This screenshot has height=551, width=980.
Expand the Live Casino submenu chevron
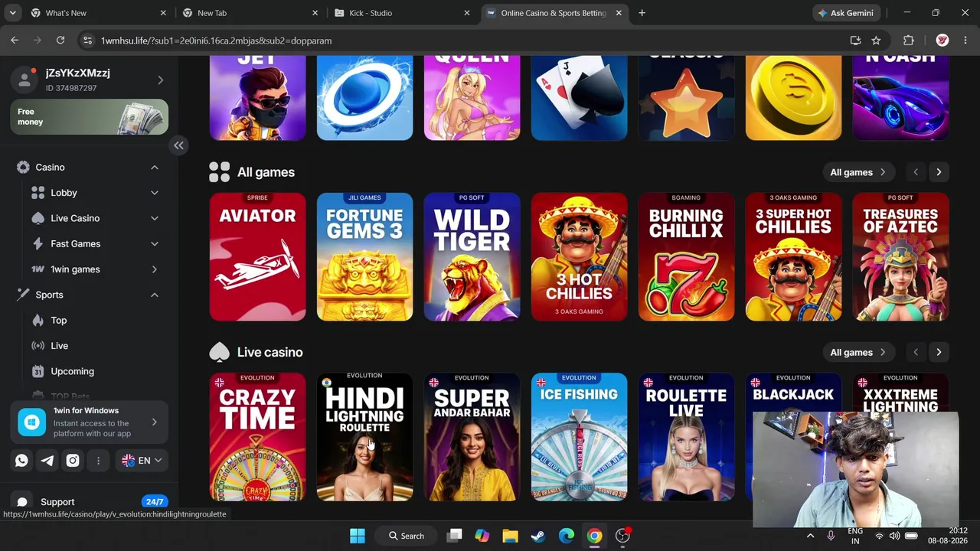(155, 218)
